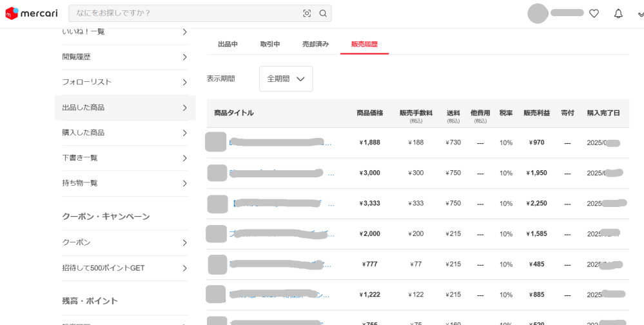Image resolution: width=644 pixels, height=325 pixels.
Task: Open 持ち物一覧 in sidebar
Action: tap(125, 183)
